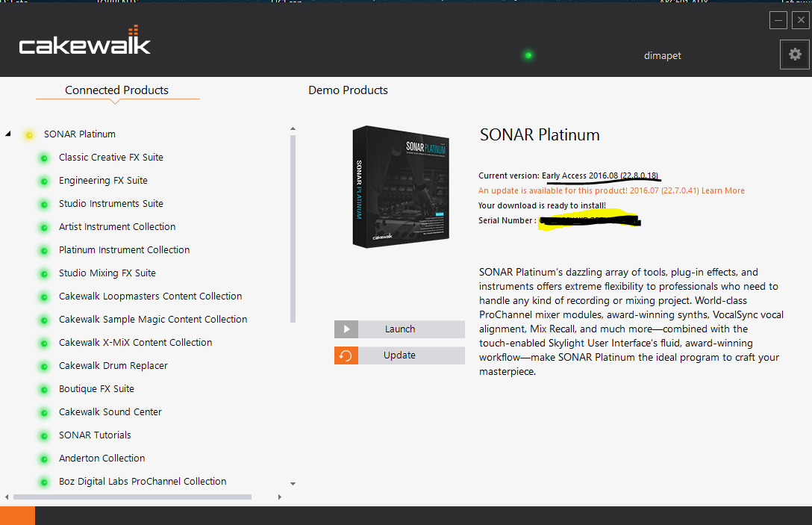Click the Update button
This screenshot has width=812, height=525.
pyautogui.click(x=400, y=355)
